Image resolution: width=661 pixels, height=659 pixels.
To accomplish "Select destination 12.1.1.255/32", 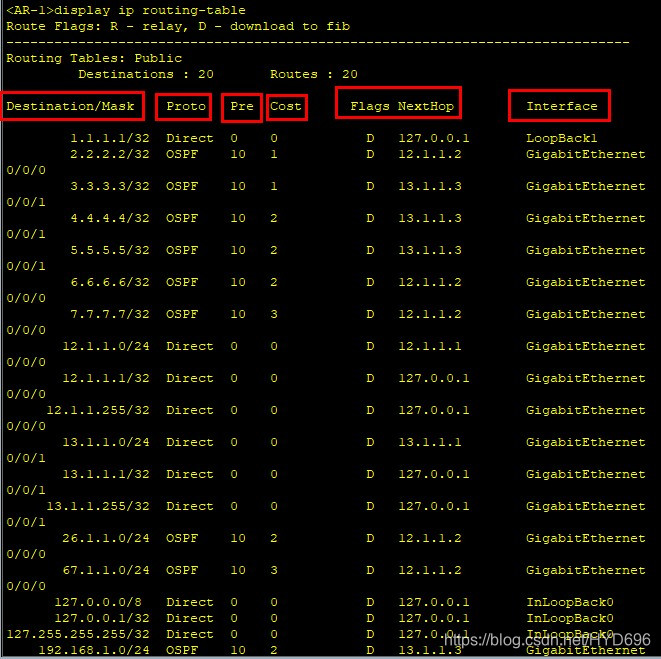I will click(98, 410).
